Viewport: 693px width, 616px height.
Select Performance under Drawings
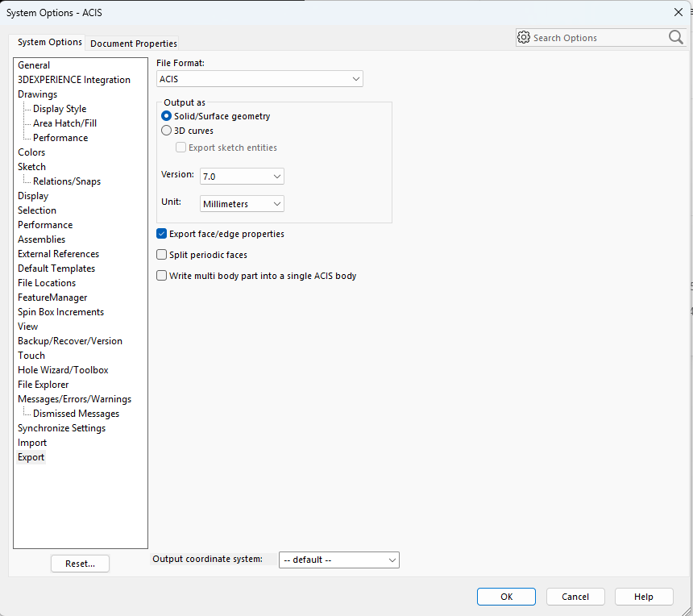click(60, 138)
